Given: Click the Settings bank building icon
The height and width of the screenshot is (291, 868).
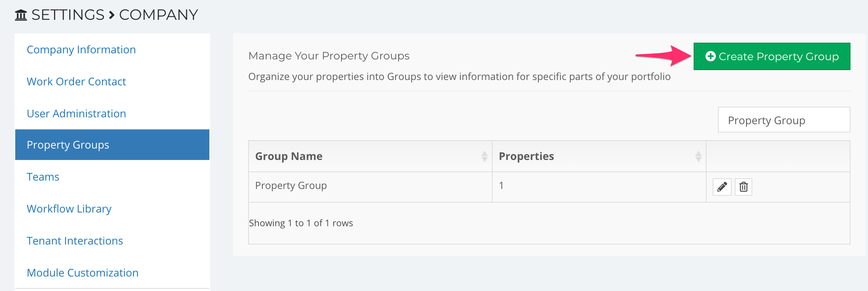Looking at the screenshot, I should pyautogui.click(x=21, y=15).
